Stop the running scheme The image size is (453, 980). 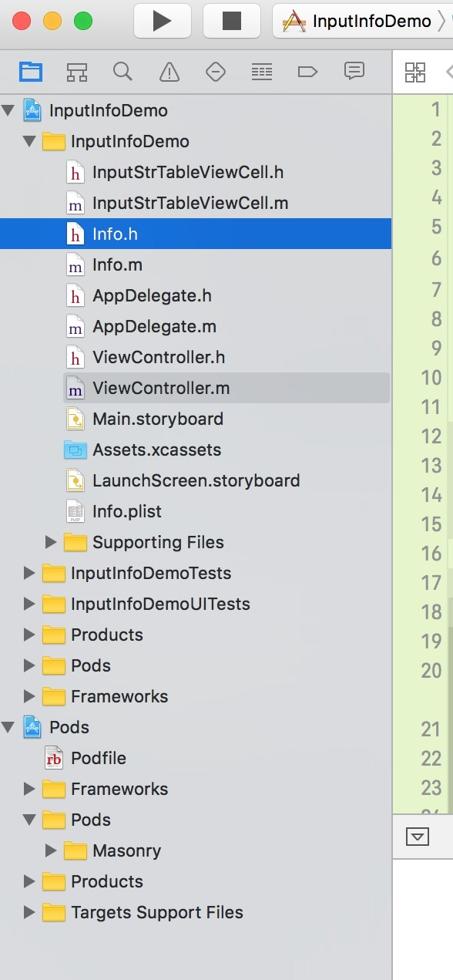coord(231,21)
